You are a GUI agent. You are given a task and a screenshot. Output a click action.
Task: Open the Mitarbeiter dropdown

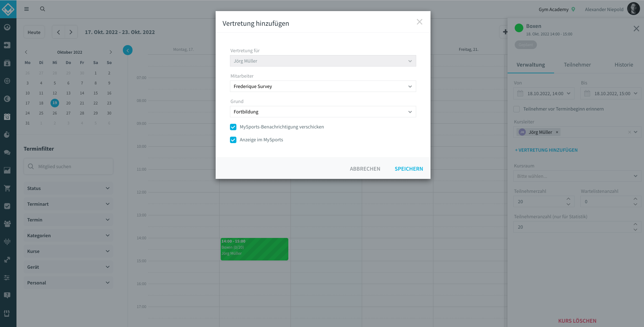point(323,86)
